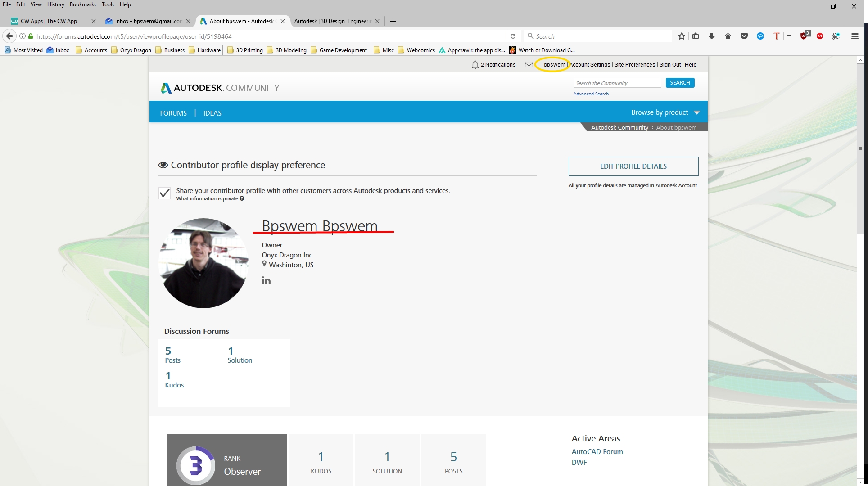Open Firefox downloads arrow icon

tap(712, 36)
